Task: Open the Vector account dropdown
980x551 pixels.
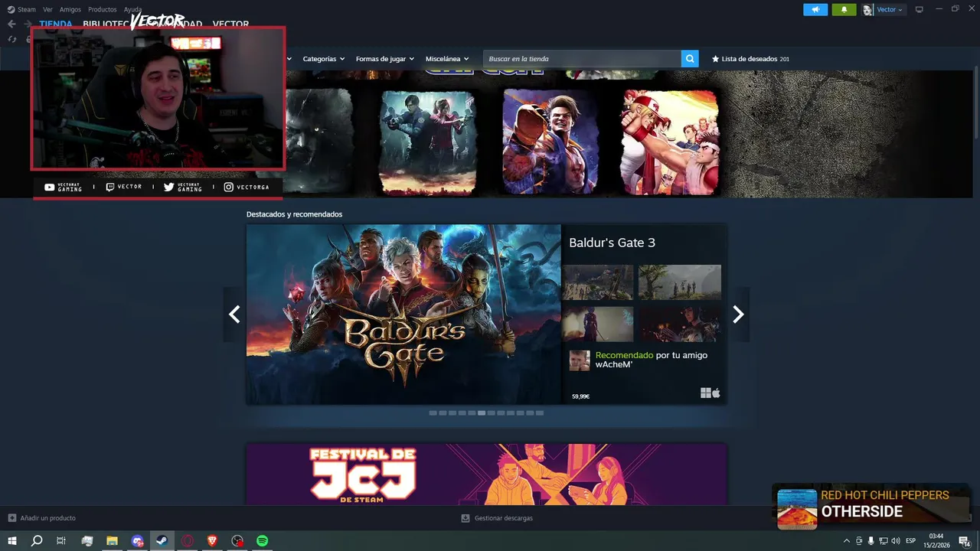Action: coord(884,10)
